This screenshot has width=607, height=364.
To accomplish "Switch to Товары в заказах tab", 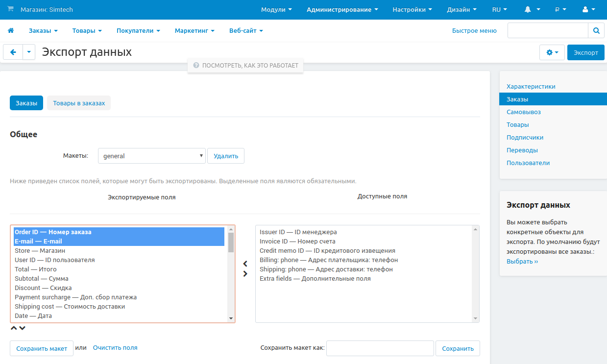I will point(79,103).
